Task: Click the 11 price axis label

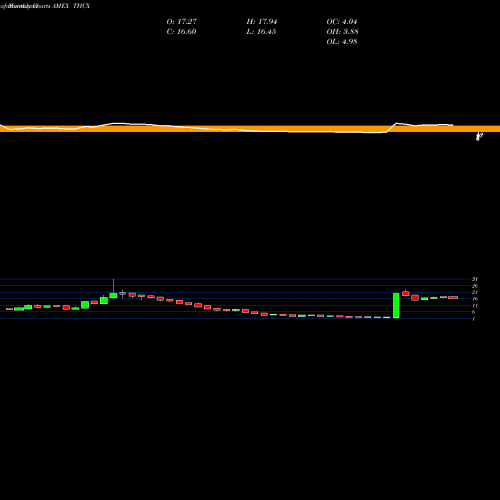Action: pos(475,306)
